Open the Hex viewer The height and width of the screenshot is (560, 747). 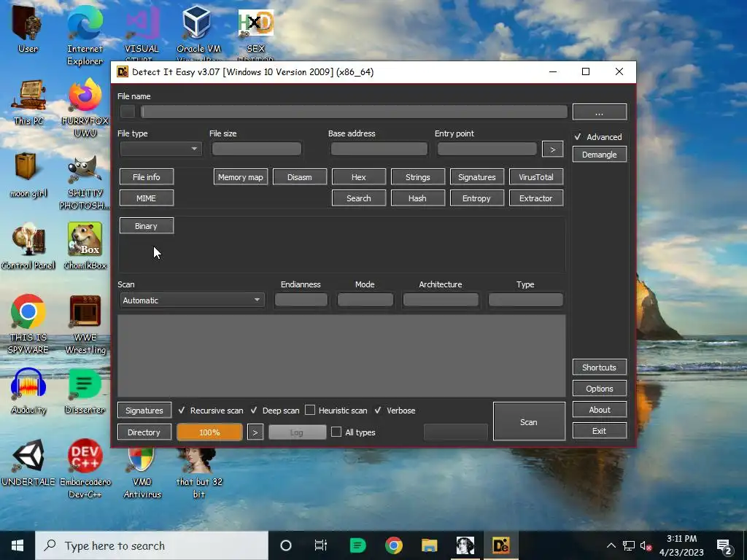(x=359, y=177)
